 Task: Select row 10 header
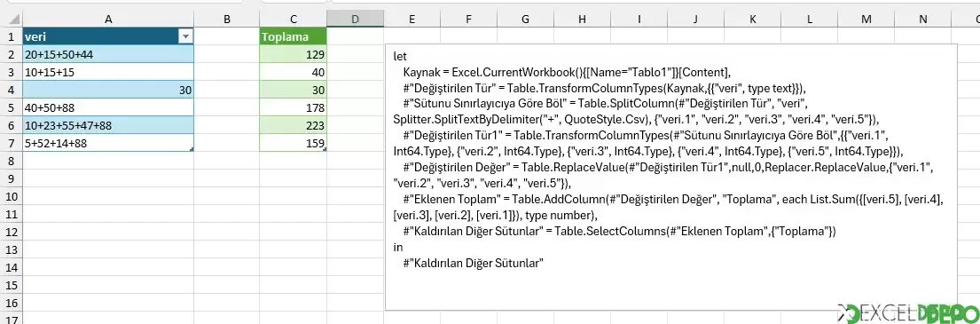(x=11, y=196)
